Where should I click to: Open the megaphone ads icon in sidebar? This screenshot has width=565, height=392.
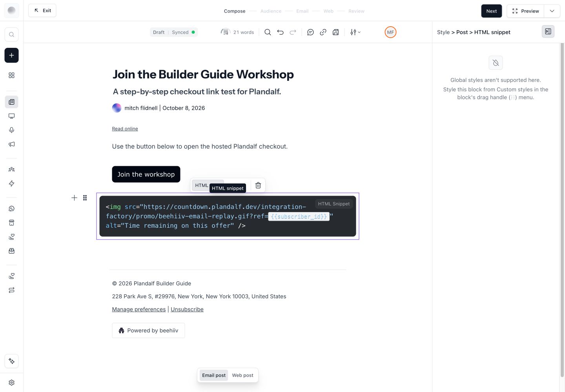click(x=11, y=144)
